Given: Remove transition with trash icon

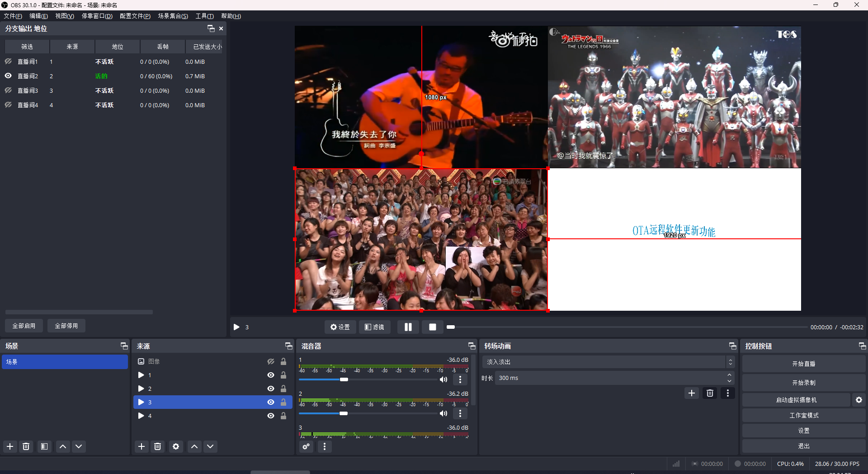Looking at the screenshot, I should [x=710, y=393].
